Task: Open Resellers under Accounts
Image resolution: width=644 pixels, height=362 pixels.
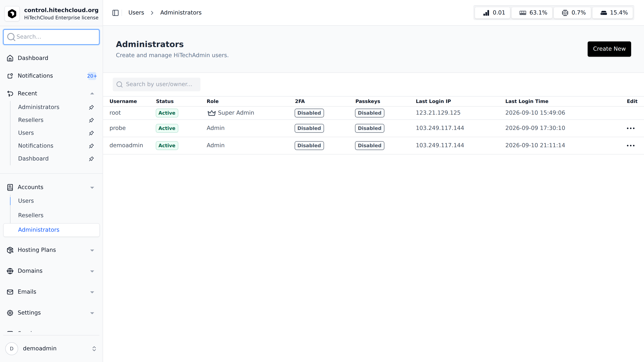Action: click(31, 215)
